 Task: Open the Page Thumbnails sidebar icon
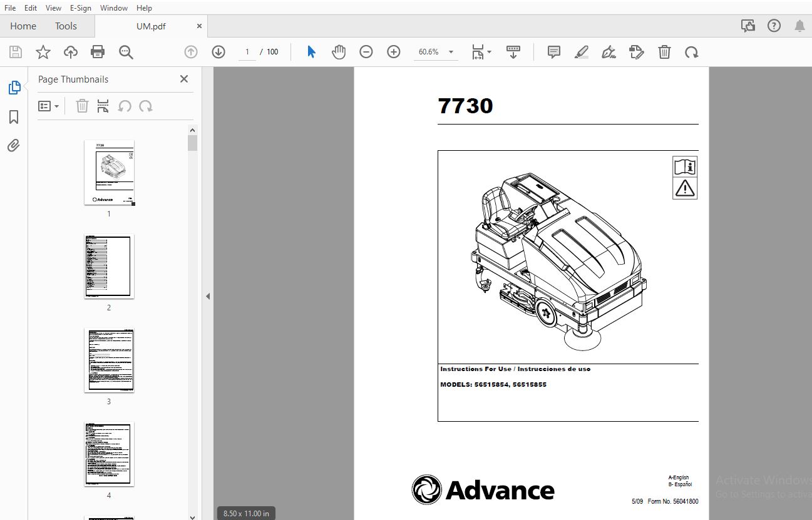[14, 88]
